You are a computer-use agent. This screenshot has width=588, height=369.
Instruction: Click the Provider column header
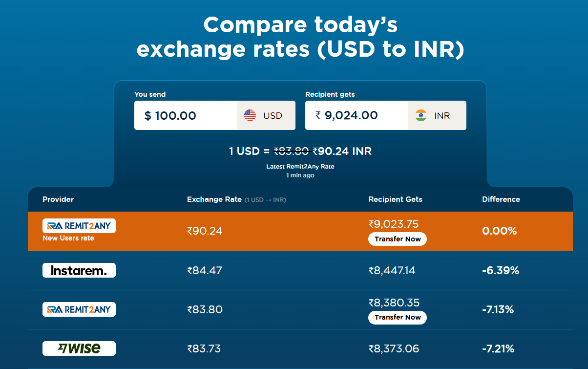(x=58, y=199)
